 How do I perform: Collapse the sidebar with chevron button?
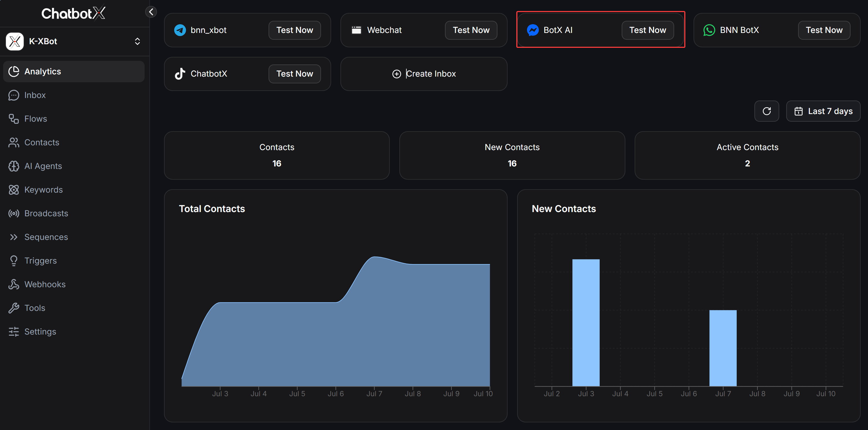coord(151,12)
